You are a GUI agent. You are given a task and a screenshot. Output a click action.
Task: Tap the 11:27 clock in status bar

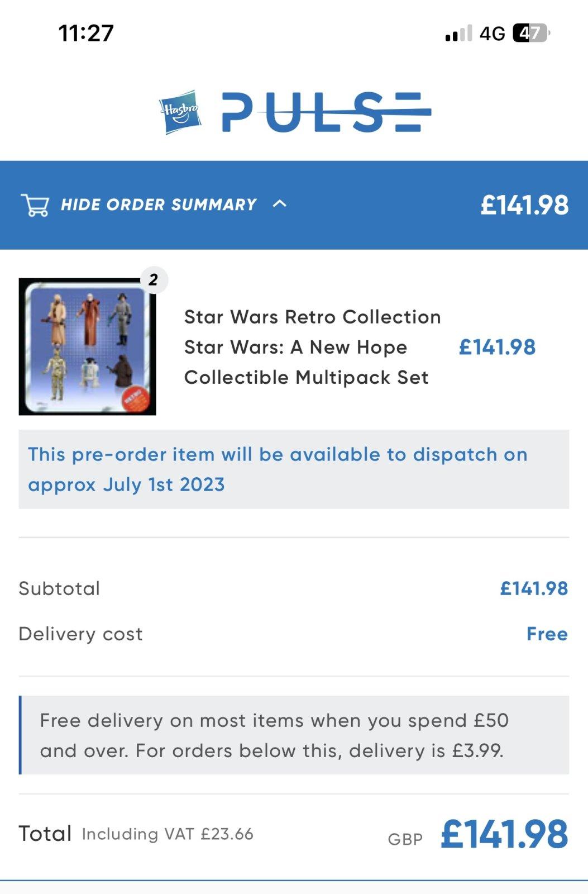tap(86, 34)
